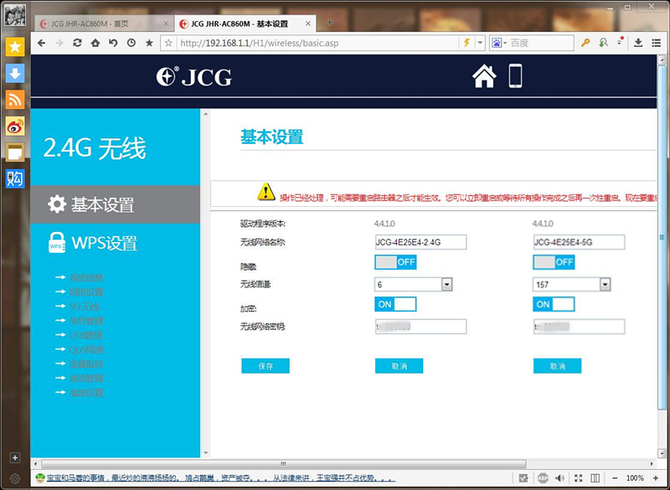The height and width of the screenshot is (490, 670).
Task: Click the sidebar plus add icon
Action: tap(15, 458)
